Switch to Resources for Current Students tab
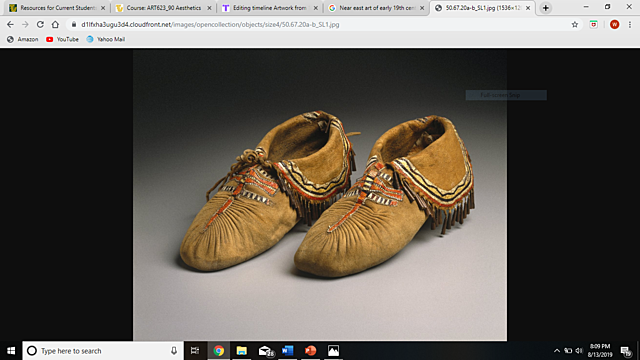Viewport: 640px width, 360px height. coord(56,8)
